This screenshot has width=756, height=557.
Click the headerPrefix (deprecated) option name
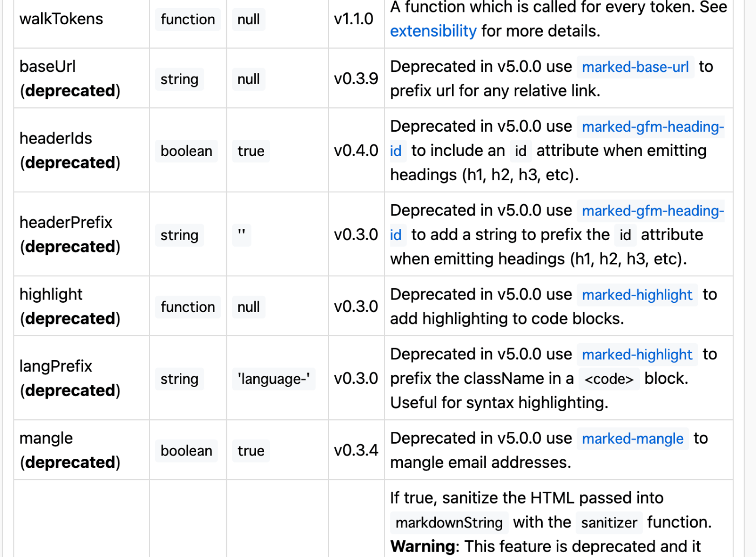70,234
